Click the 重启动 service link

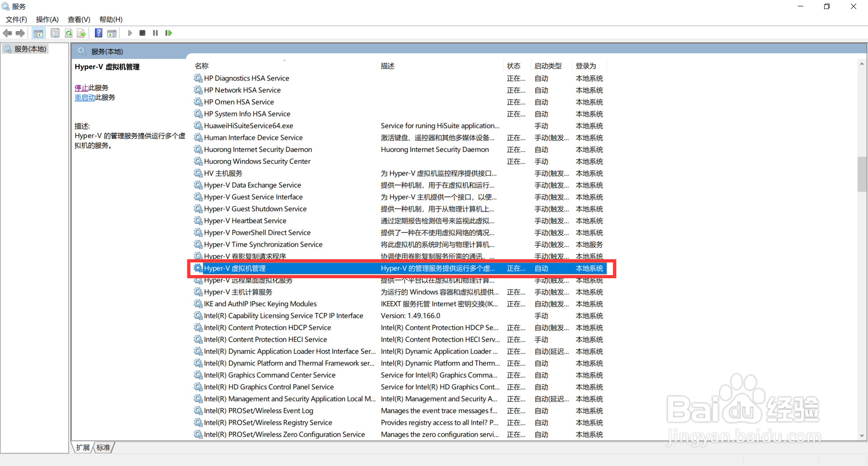[85, 97]
